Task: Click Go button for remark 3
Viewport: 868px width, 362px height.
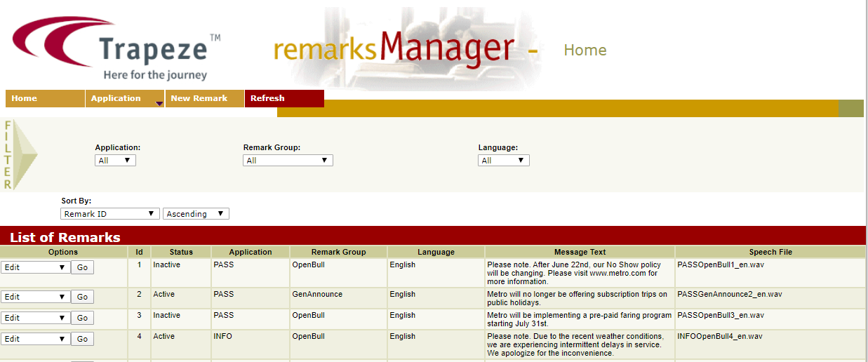Action: [x=82, y=318]
